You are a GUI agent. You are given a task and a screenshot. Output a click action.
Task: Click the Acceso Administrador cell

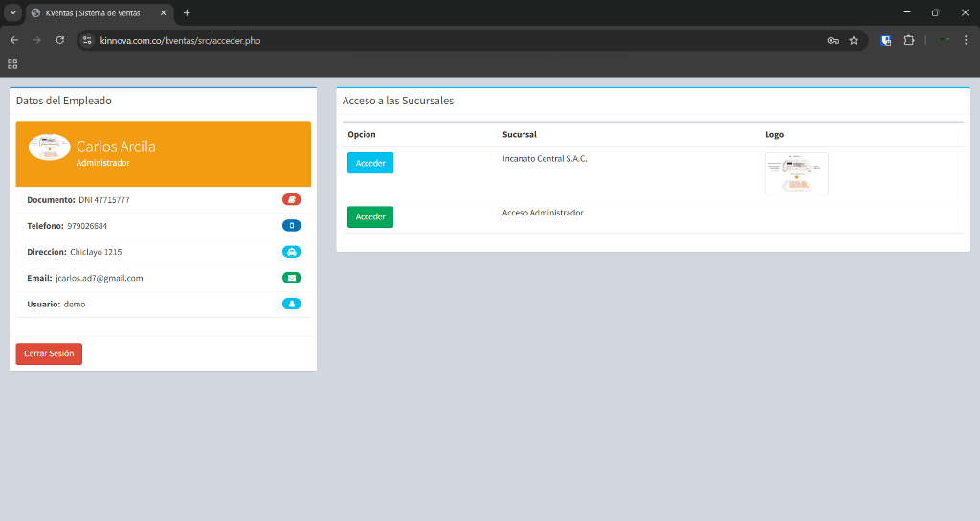click(x=543, y=213)
